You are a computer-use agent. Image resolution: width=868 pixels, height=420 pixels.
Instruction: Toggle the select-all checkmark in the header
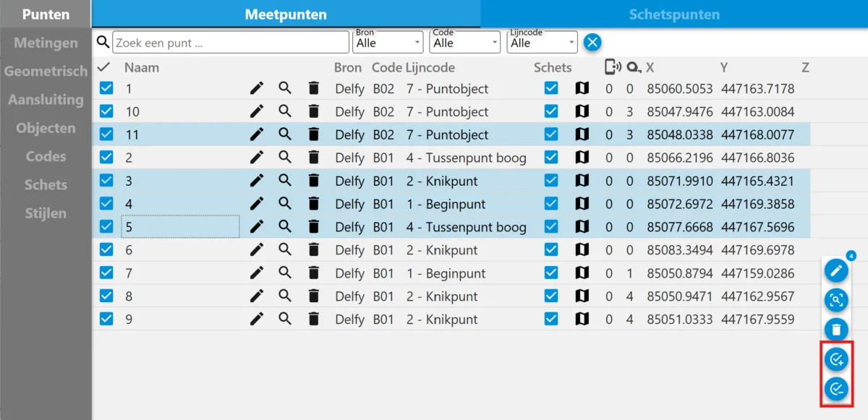[x=103, y=67]
